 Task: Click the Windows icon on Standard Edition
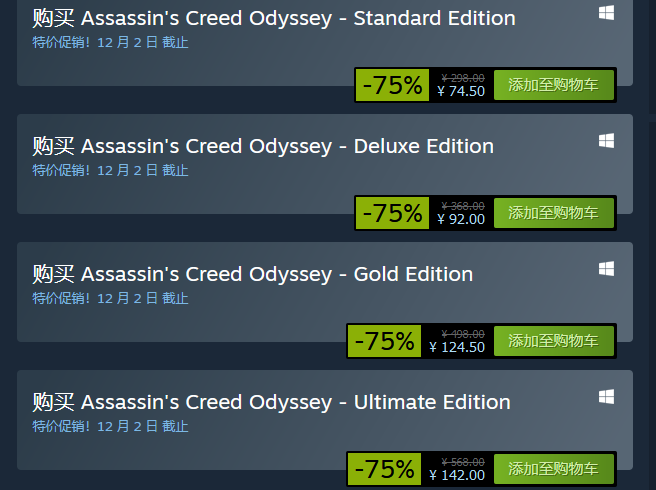click(606, 13)
